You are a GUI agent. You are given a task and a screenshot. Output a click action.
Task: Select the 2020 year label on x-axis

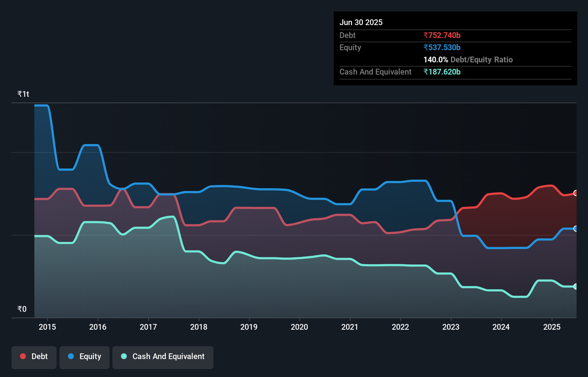[x=299, y=327]
